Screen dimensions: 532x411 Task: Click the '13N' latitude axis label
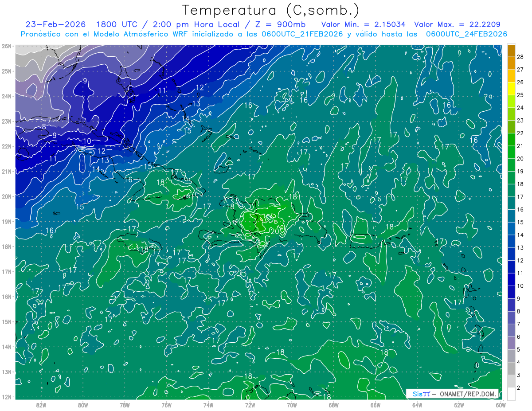tap(6, 372)
